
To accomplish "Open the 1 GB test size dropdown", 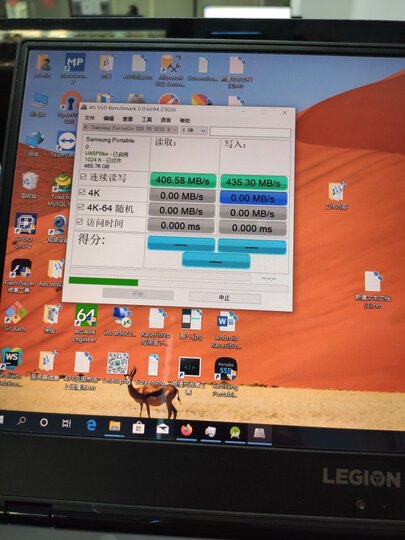I will click(x=194, y=131).
